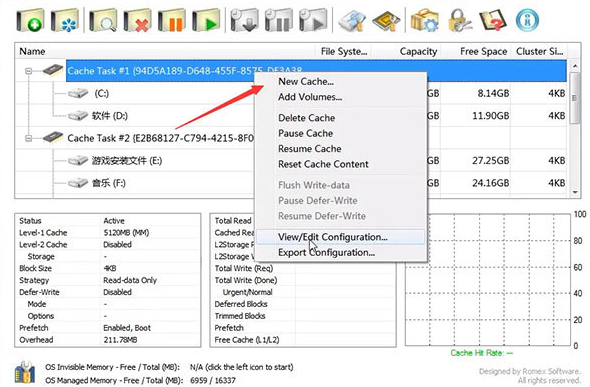Click the volume list scrollbar up arrow
This screenshot has height=387, width=590.
pos(575,66)
